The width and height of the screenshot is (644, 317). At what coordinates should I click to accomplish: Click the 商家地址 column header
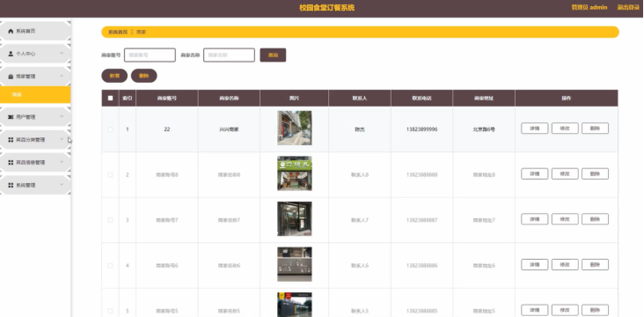[x=484, y=99]
